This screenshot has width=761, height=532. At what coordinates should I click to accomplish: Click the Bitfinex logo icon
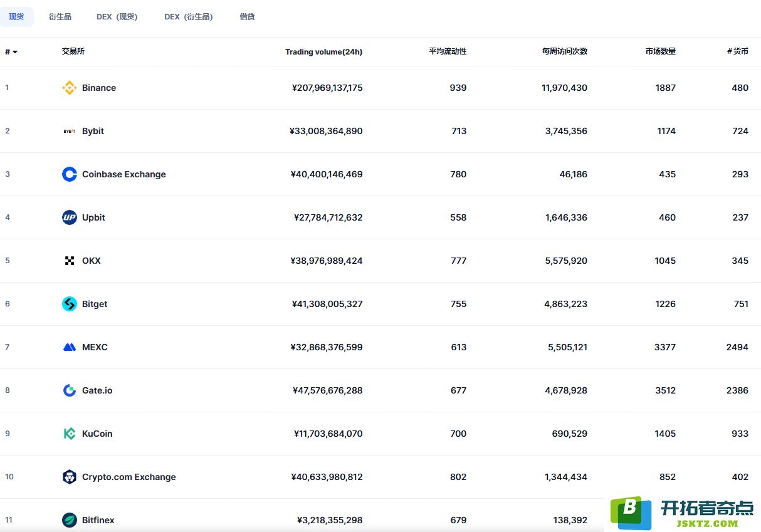[70, 520]
